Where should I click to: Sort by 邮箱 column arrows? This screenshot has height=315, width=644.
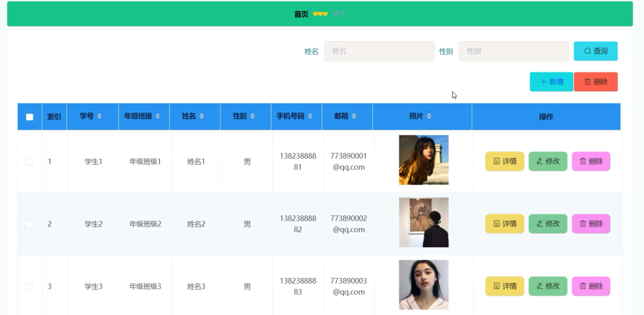[354, 116]
